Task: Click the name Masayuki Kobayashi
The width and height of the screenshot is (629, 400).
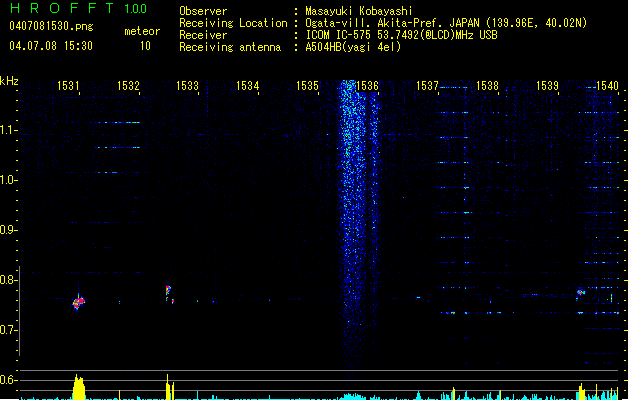Action: pos(359,11)
